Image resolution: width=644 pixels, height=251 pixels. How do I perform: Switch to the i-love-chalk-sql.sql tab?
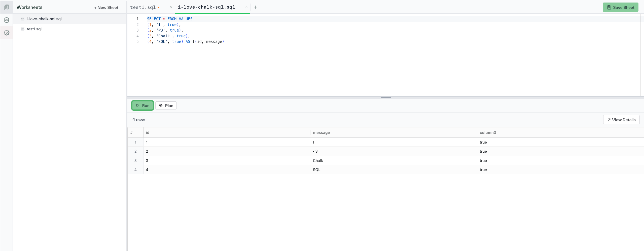click(206, 7)
